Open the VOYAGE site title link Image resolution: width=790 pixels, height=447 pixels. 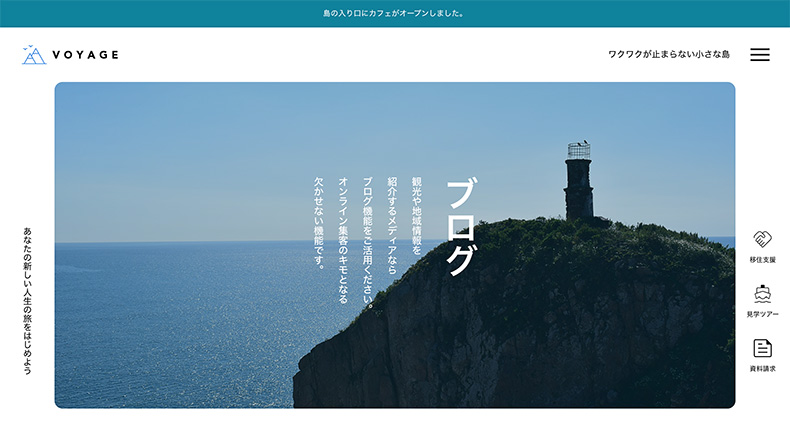tap(86, 55)
